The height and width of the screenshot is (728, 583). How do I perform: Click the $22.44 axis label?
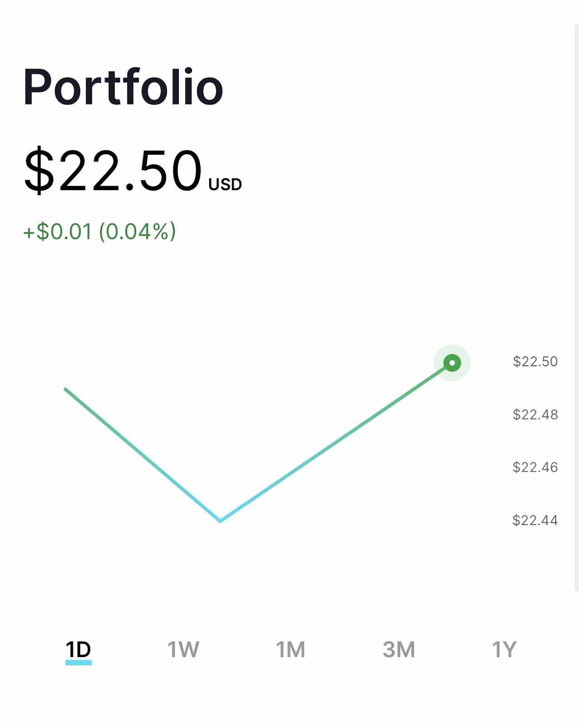535,520
